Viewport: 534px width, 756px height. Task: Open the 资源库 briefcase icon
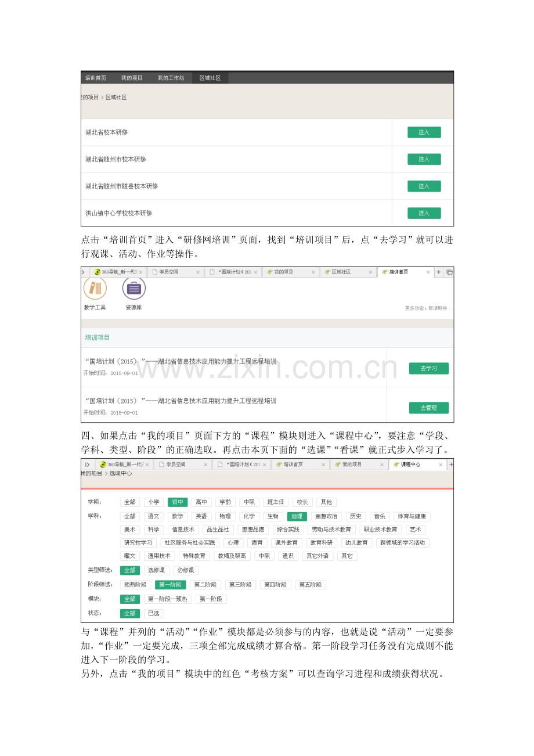click(x=133, y=288)
